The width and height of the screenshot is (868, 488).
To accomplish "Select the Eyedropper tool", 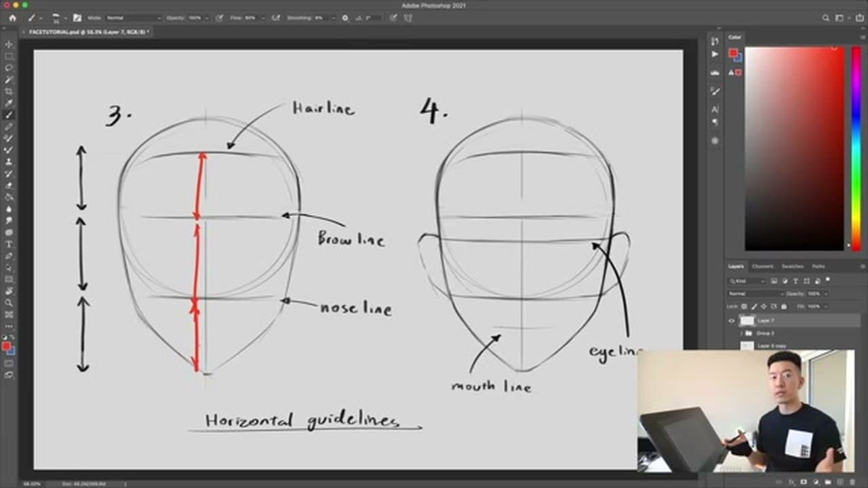I will point(9,102).
